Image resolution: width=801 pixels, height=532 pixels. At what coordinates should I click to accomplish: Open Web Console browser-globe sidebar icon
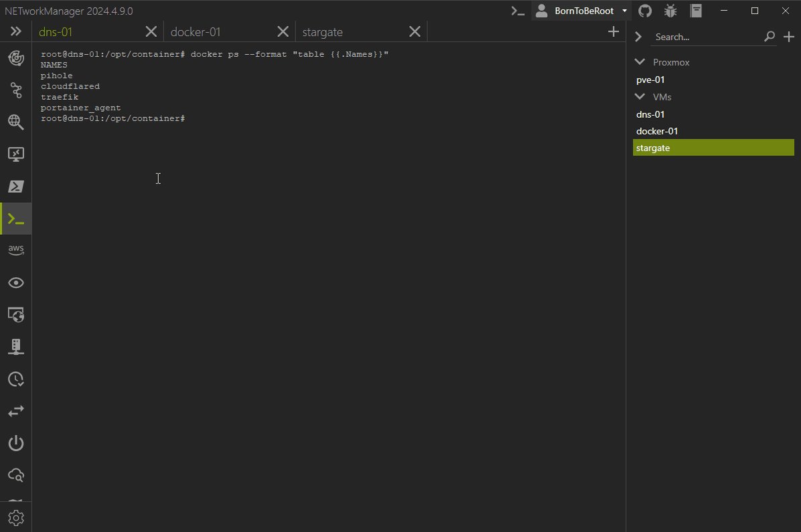tap(16, 315)
